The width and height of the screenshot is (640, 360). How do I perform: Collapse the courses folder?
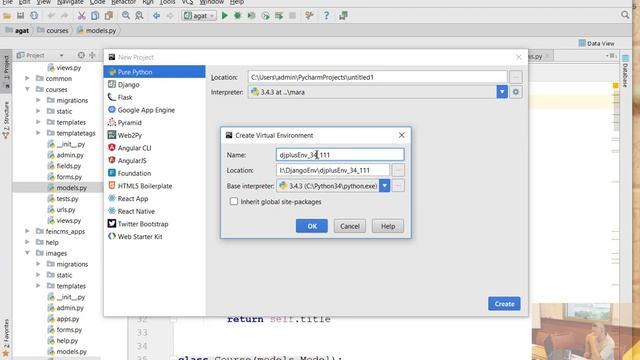[x=27, y=89]
